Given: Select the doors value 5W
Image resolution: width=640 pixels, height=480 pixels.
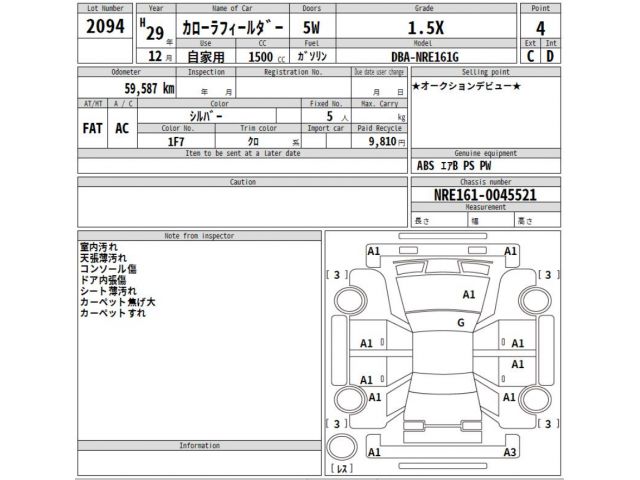Looking at the screenshot, I should pos(311,28).
